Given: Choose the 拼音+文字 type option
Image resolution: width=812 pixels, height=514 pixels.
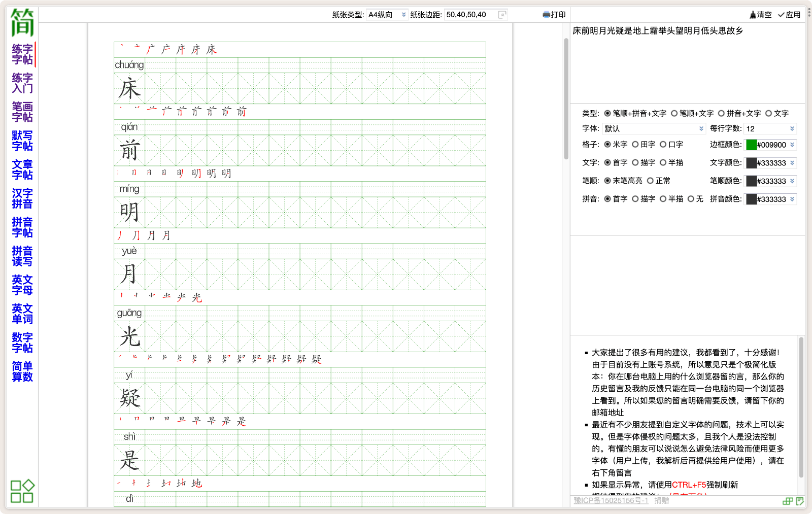Looking at the screenshot, I should click(721, 114).
